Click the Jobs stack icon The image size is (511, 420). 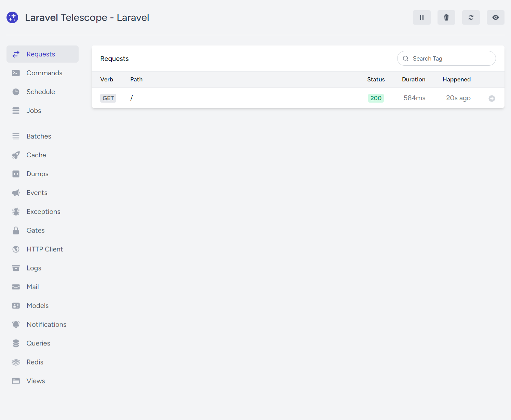tap(16, 110)
